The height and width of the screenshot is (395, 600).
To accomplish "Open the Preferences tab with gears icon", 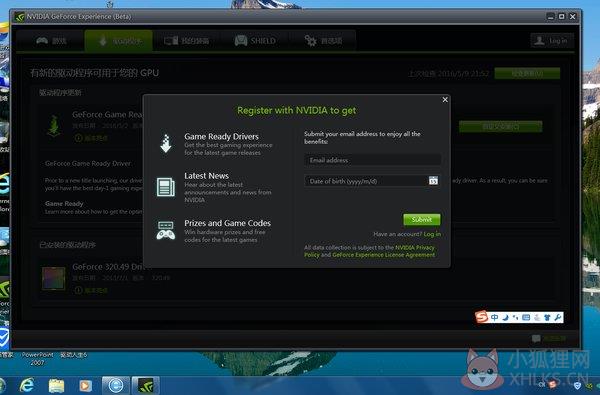I will click(323, 41).
